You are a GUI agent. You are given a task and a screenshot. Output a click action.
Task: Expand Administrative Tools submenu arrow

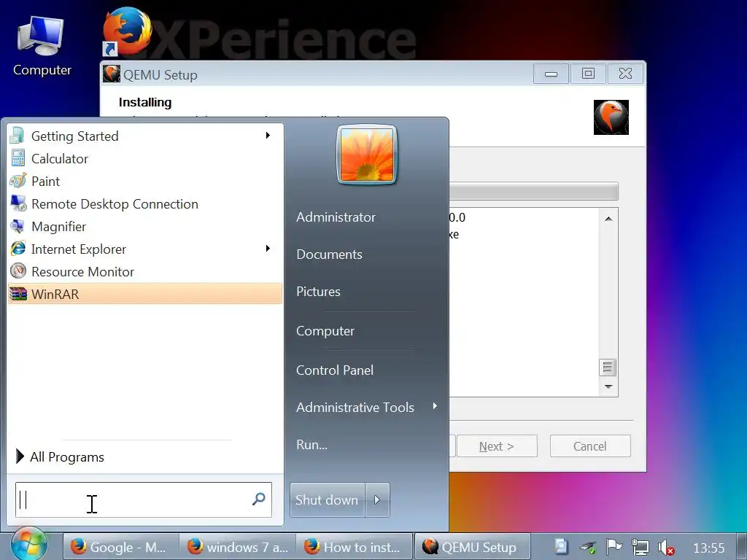click(435, 406)
